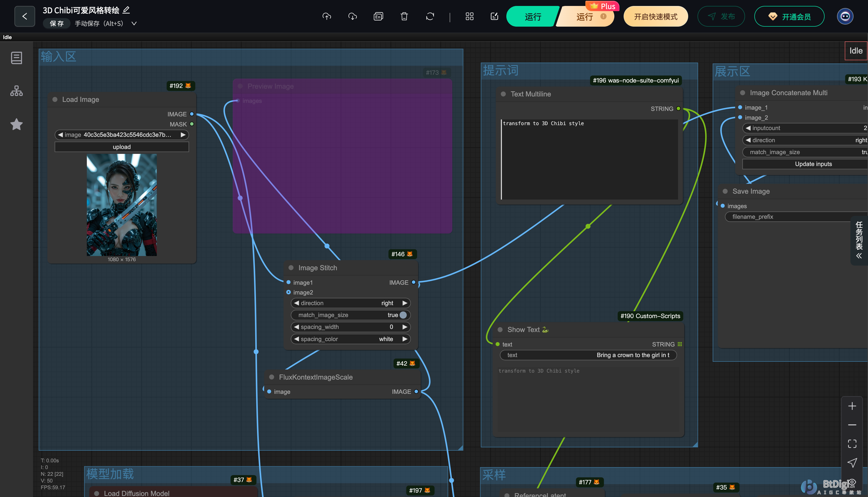The height and width of the screenshot is (497, 868).
Task: Collapse the Show Text node dot
Action: (500, 329)
